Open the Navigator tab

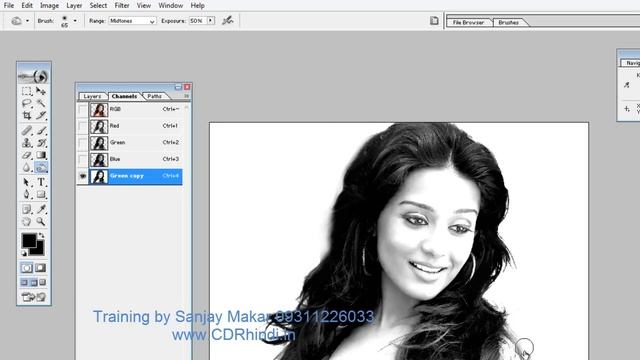click(x=631, y=63)
